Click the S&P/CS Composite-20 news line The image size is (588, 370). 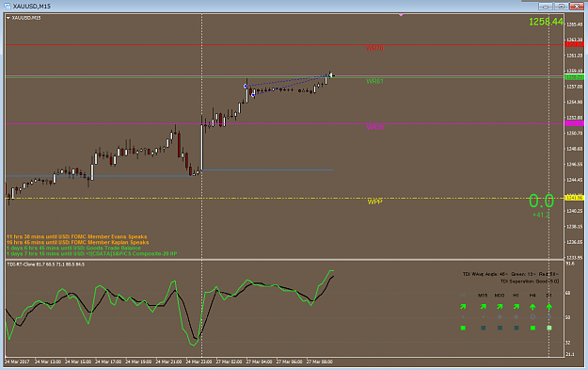coord(92,253)
